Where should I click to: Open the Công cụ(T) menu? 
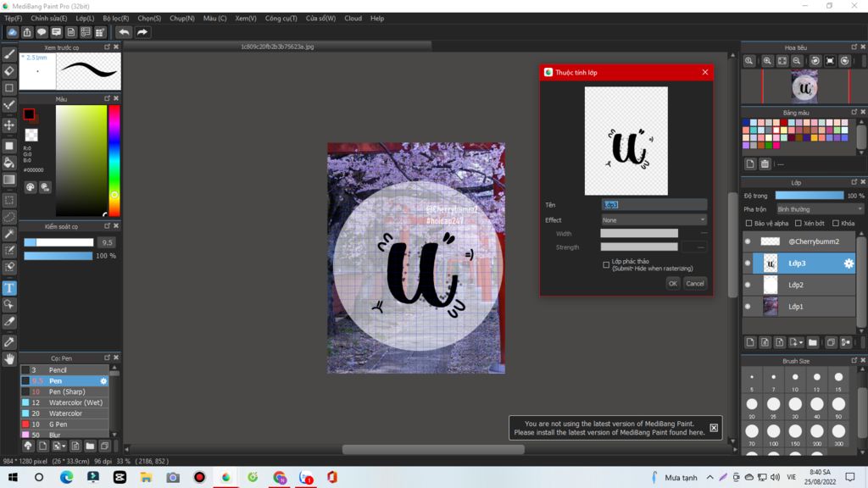(281, 19)
